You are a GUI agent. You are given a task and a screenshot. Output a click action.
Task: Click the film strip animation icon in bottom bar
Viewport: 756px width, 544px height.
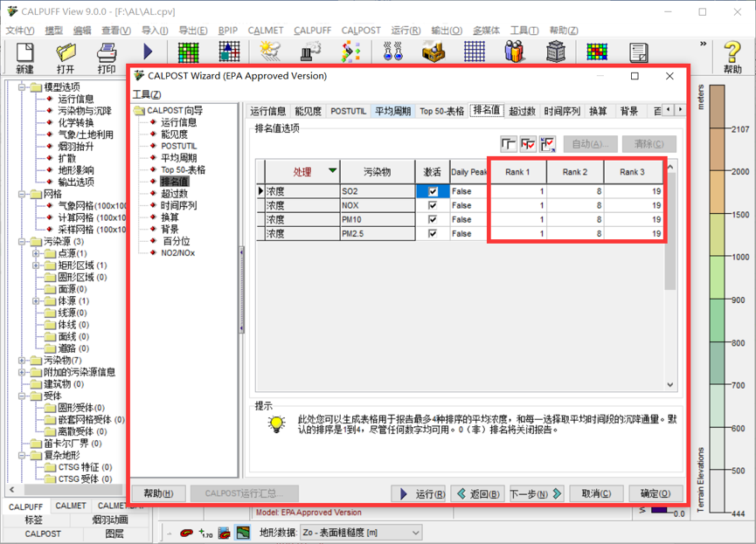(225, 533)
